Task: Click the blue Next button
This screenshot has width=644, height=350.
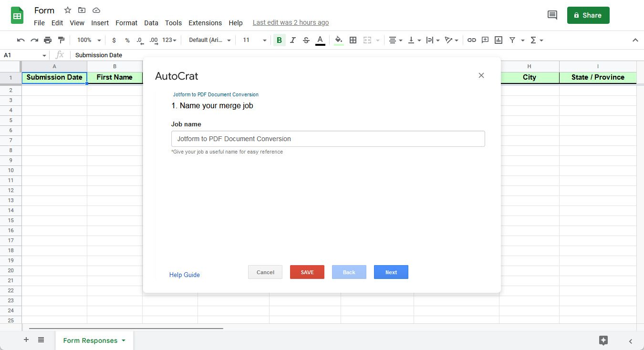Action: point(391,272)
